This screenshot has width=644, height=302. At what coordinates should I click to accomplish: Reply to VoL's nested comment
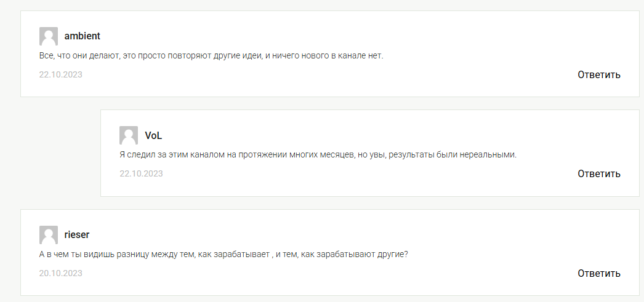(x=599, y=173)
